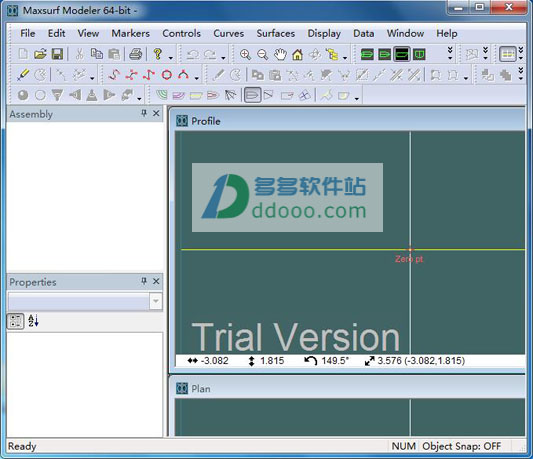Expand window toolbar overflow chevron
Viewport: 533px width, 459px height.
pos(450,54)
